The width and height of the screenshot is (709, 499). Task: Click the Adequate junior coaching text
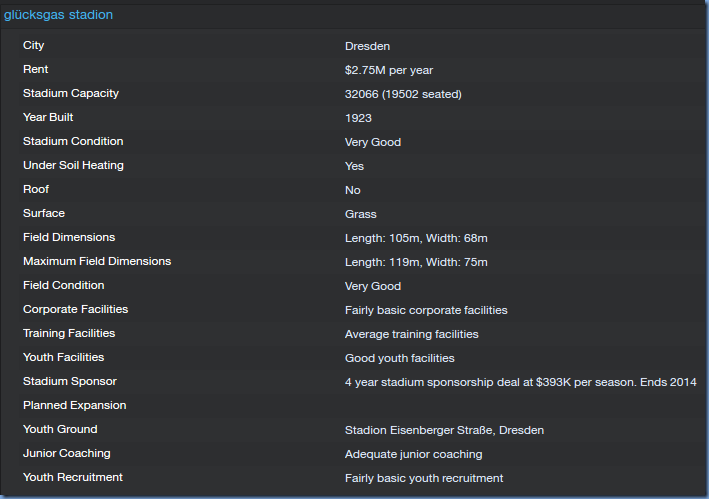[414, 454]
